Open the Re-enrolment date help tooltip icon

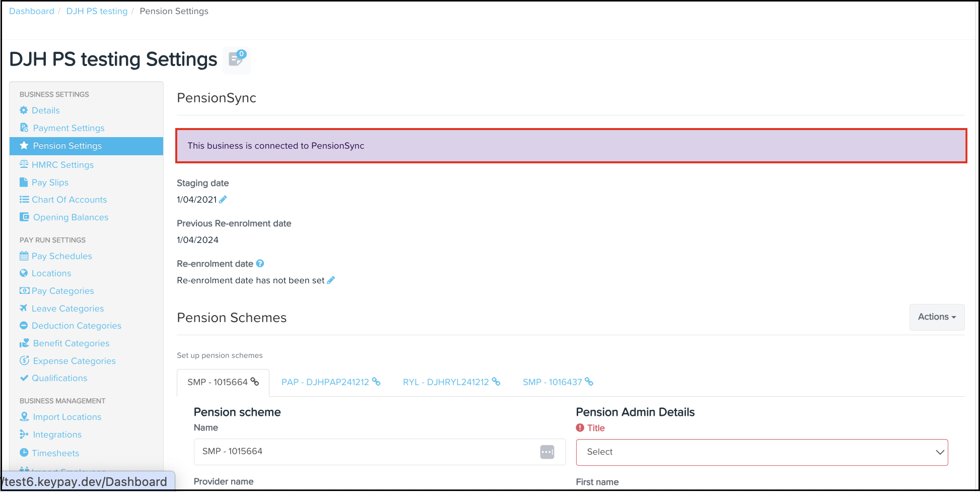pyautogui.click(x=260, y=264)
